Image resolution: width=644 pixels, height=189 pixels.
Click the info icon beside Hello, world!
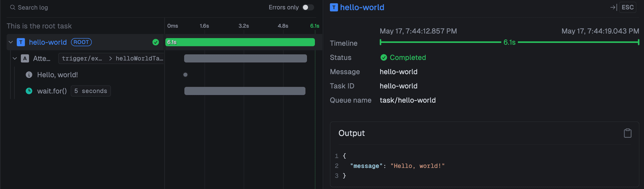(29, 75)
